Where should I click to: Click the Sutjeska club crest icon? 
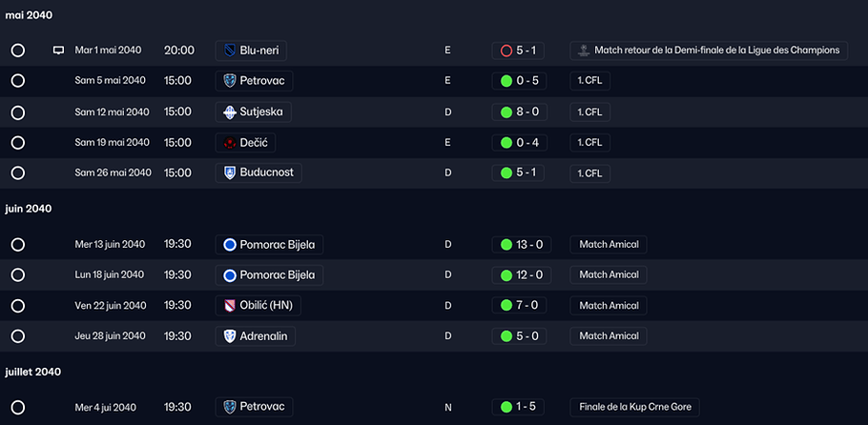coord(230,112)
